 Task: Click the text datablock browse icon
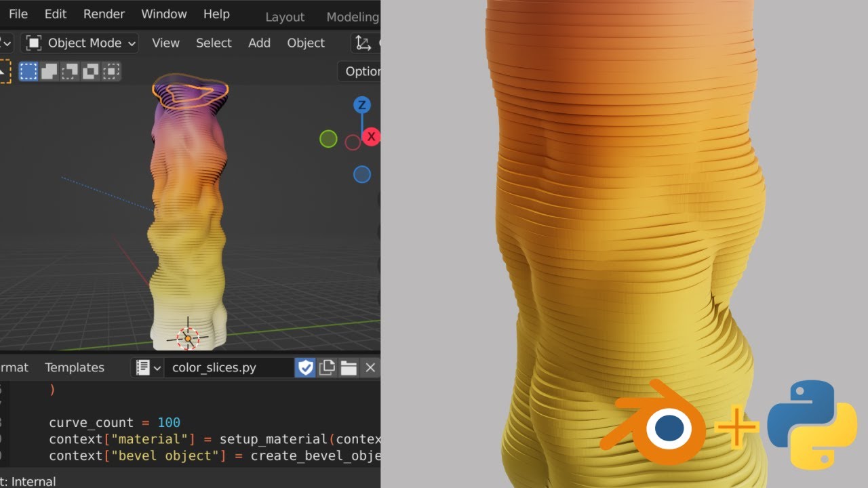pos(144,367)
